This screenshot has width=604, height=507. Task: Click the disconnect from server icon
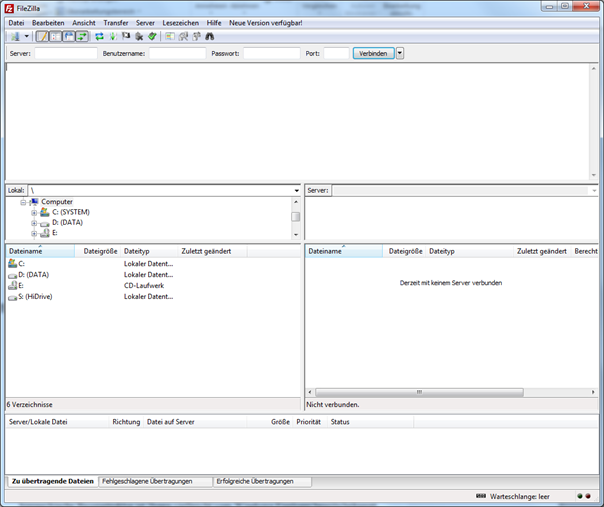pos(139,36)
